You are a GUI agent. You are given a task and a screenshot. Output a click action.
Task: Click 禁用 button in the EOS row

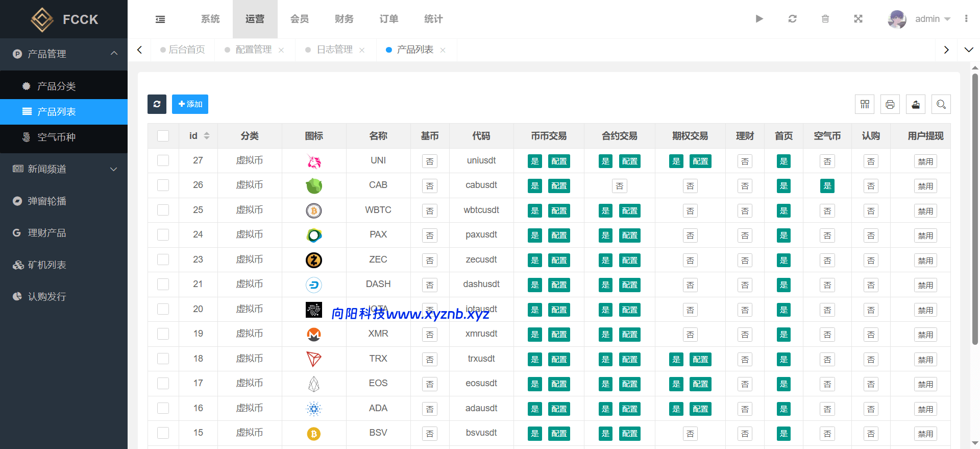click(x=925, y=384)
